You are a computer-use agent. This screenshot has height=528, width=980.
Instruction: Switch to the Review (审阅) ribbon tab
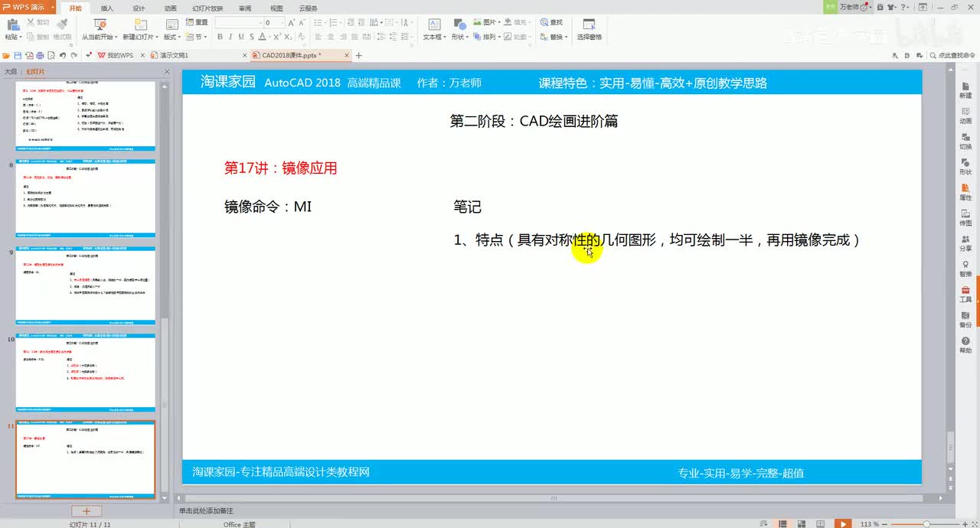click(244, 8)
